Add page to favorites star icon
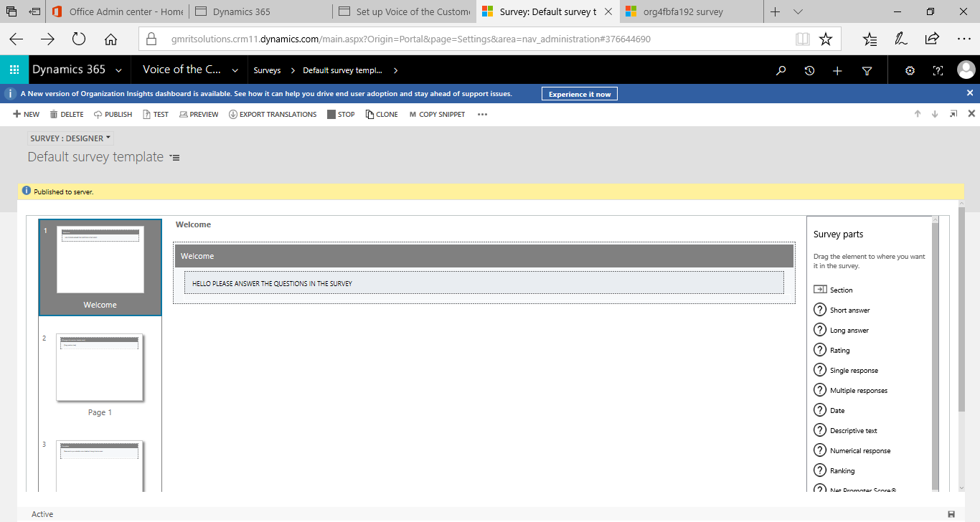 [x=826, y=39]
